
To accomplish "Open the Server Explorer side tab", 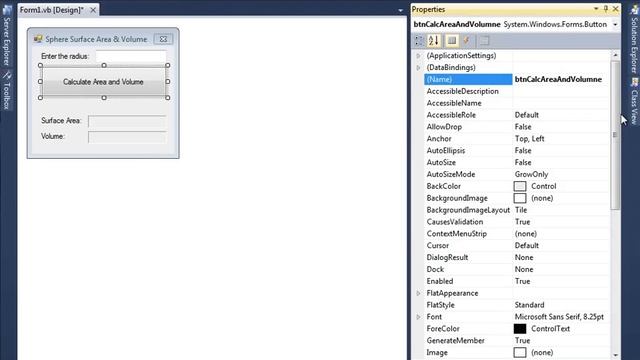I will pos(7,36).
